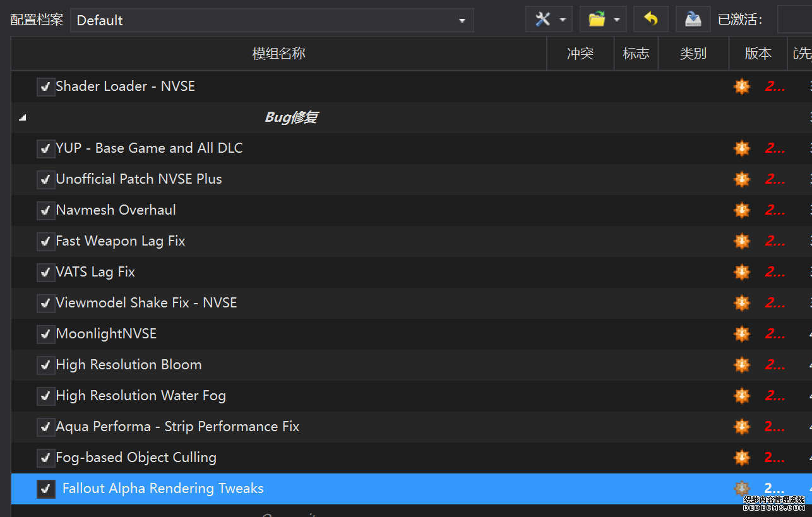812x517 pixels.
Task: Click the Nexus icon on Shader Loader row
Action: tap(742, 86)
